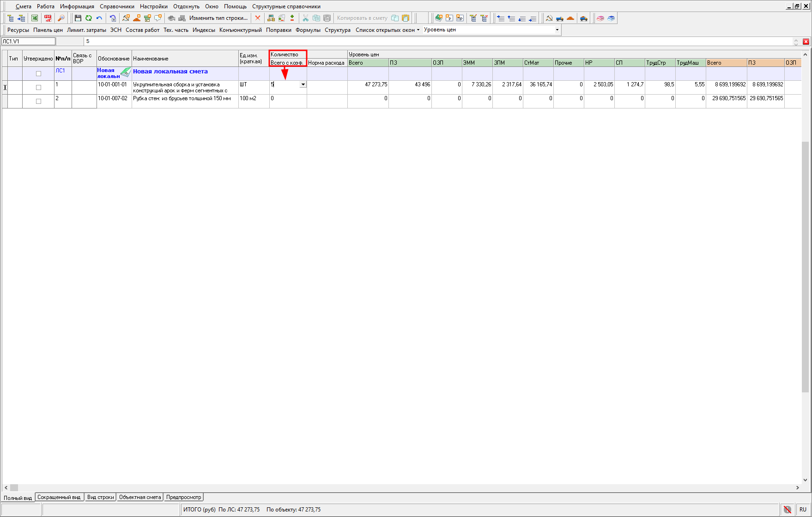
Task: Click the floppy disk save icon
Action: tap(78, 18)
